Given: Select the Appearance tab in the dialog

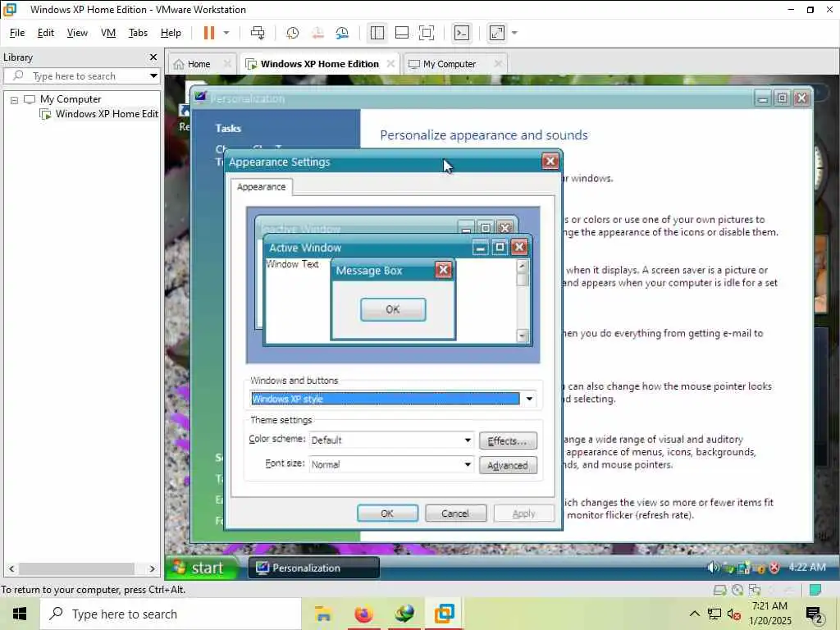Looking at the screenshot, I should click(x=262, y=187).
